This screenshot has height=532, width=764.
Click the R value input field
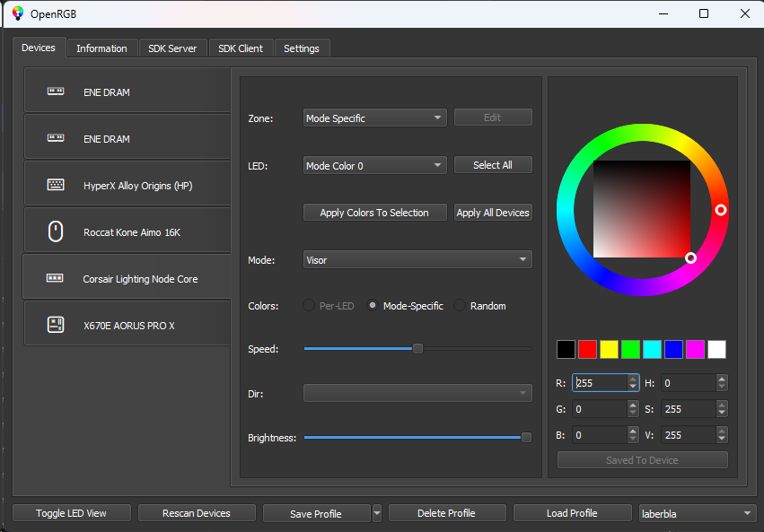pos(600,383)
